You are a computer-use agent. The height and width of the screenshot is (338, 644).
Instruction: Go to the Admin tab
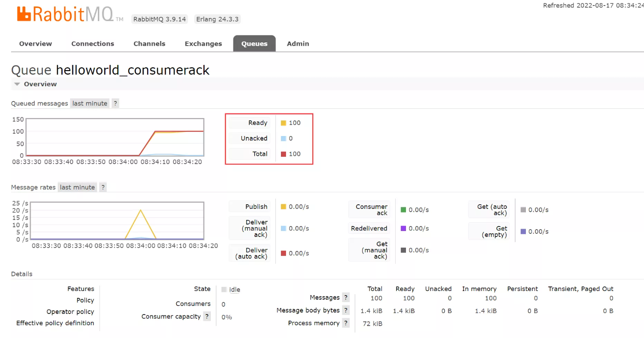coord(298,44)
